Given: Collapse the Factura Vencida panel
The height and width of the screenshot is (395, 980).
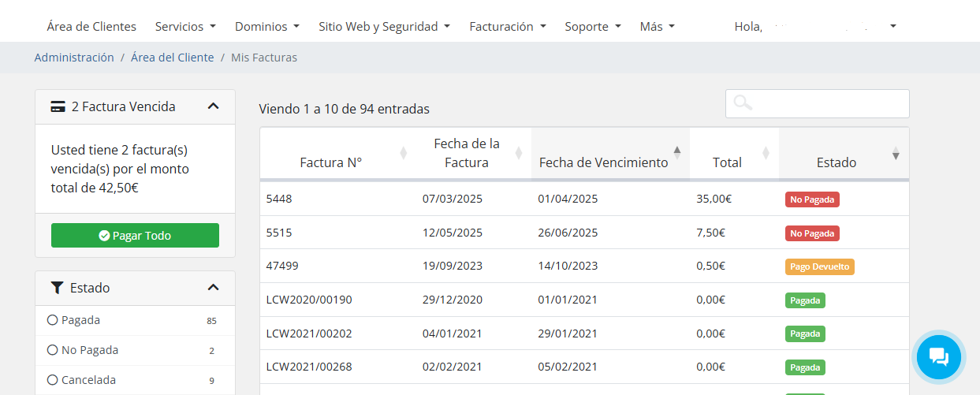Looking at the screenshot, I should tap(213, 106).
